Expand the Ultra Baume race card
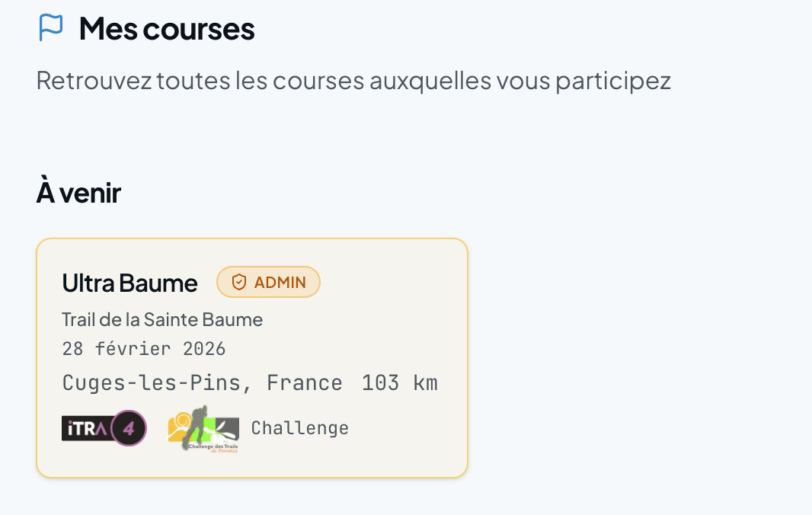 pos(252,358)
